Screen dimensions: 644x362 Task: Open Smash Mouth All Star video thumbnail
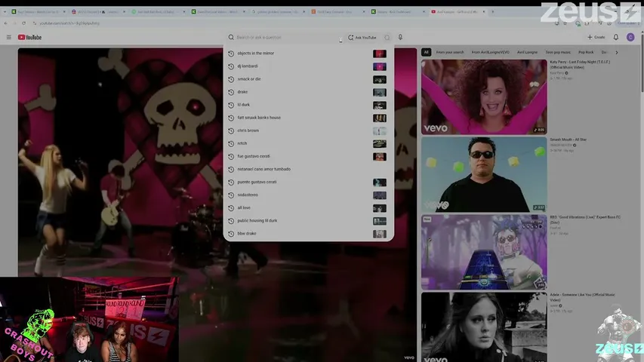[484, 174]
